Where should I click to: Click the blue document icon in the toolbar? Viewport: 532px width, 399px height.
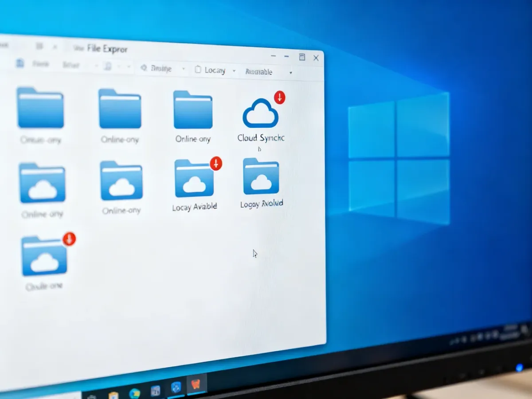20,63
